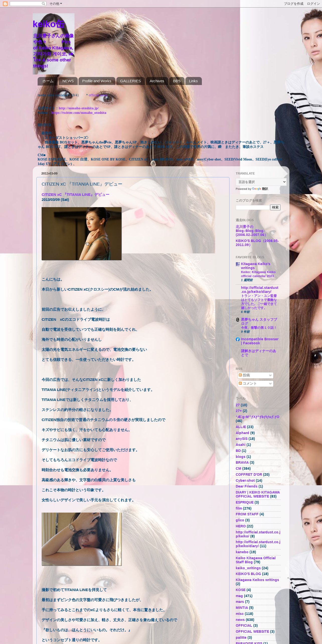Select the 27+ label

click(x=239, y=411)
